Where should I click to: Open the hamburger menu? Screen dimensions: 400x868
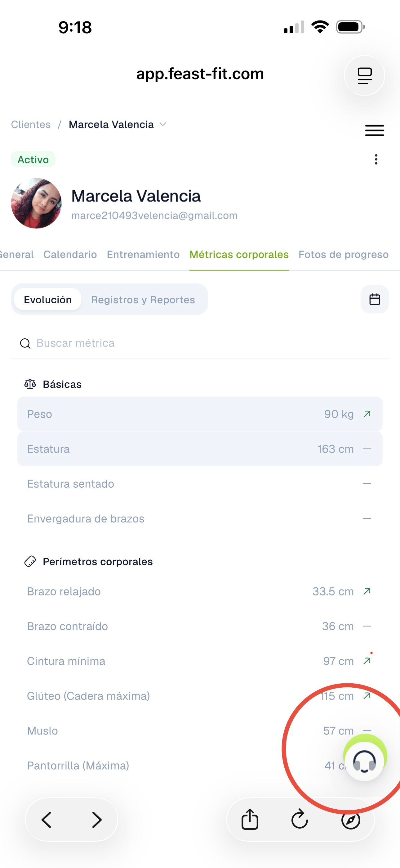pyautogui.click(x=374, y=130)
